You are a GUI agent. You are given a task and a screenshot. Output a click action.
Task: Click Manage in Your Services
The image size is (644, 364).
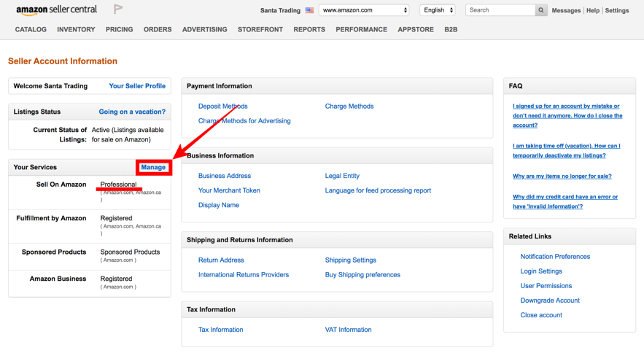tap(153, 167)
